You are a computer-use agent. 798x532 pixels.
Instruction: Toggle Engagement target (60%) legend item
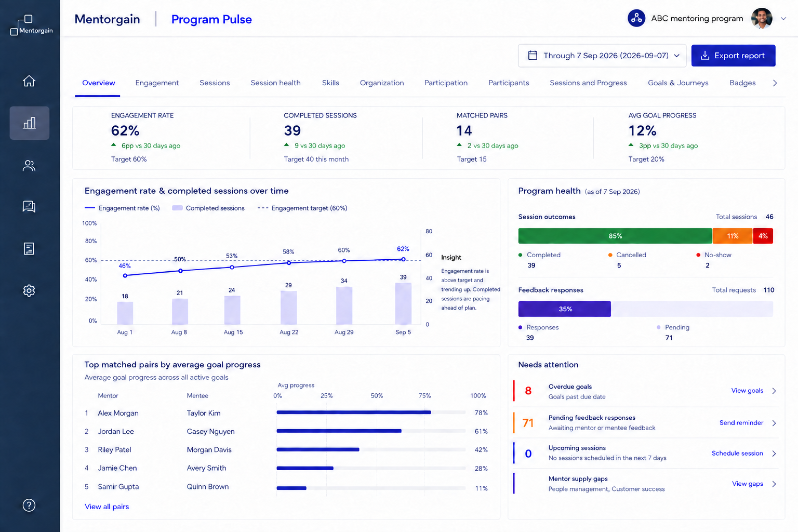(302, 208)
